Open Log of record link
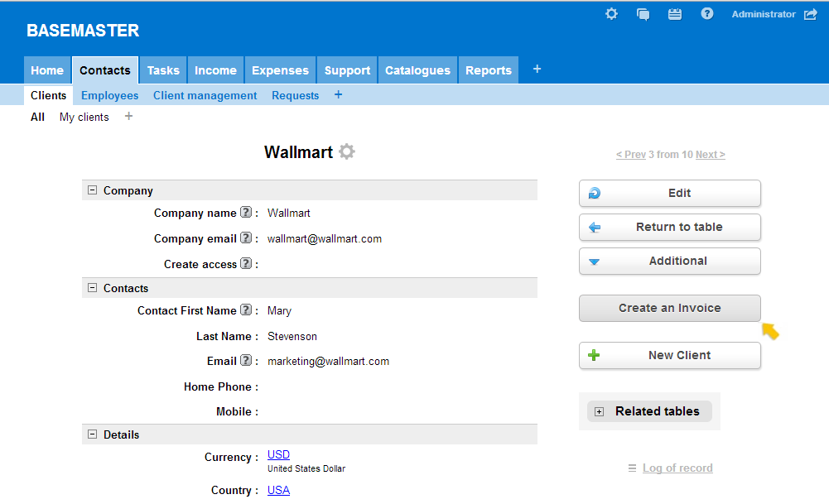Screen dimensions: 829x504 coord(677,468)
